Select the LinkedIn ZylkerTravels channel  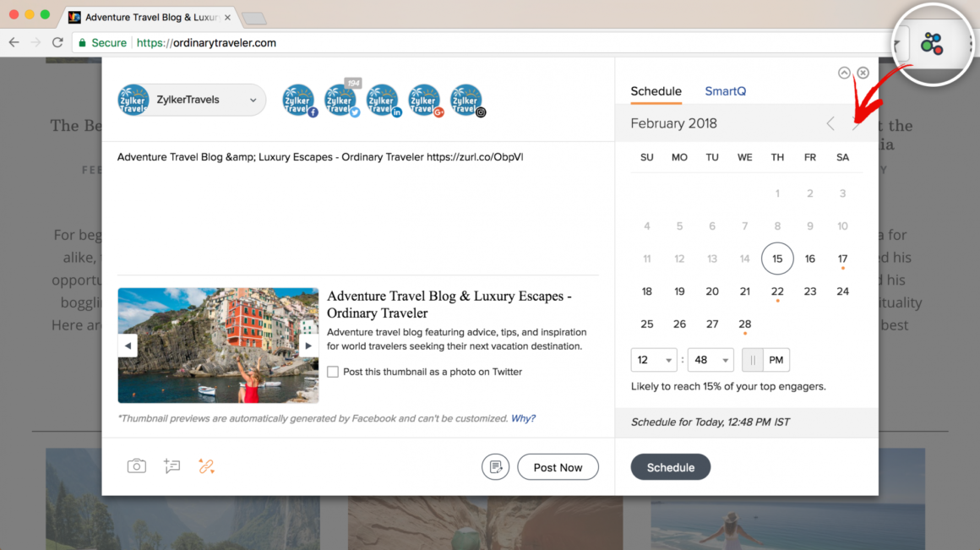pyautogui.click(x=382, y=100)
